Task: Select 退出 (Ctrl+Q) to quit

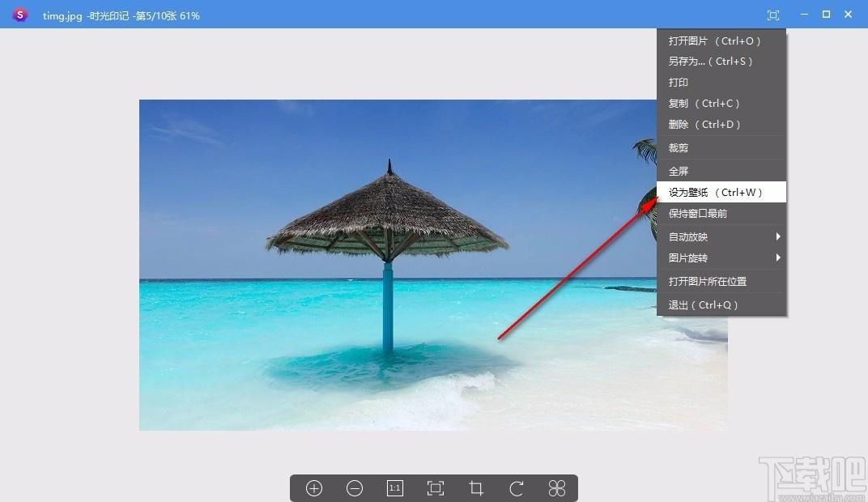Action: (x=721, y=304)
